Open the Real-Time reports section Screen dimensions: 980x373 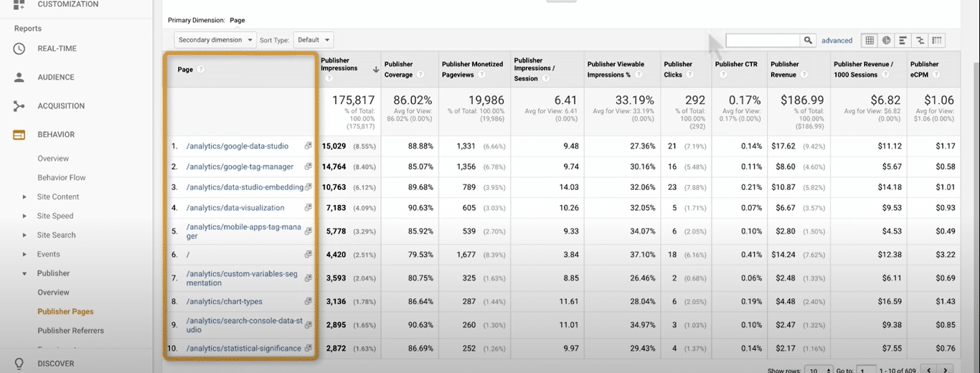coord(57,49)
